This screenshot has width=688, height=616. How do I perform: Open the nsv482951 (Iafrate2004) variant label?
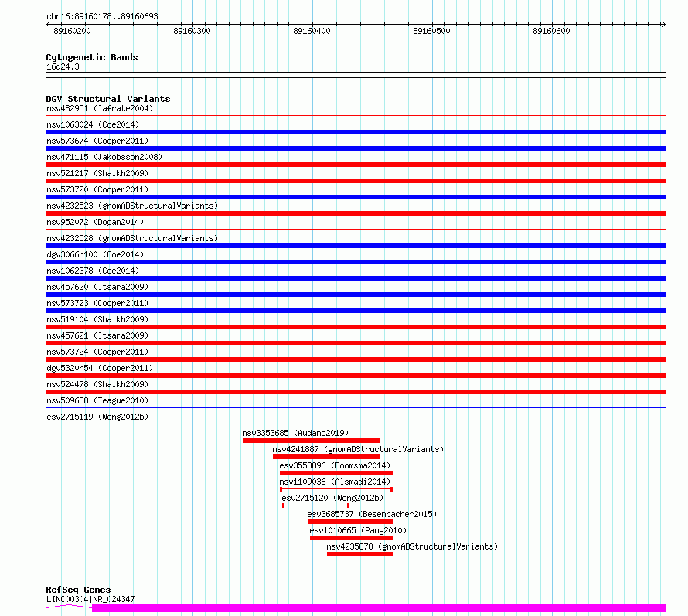click(x=100, y=108)
